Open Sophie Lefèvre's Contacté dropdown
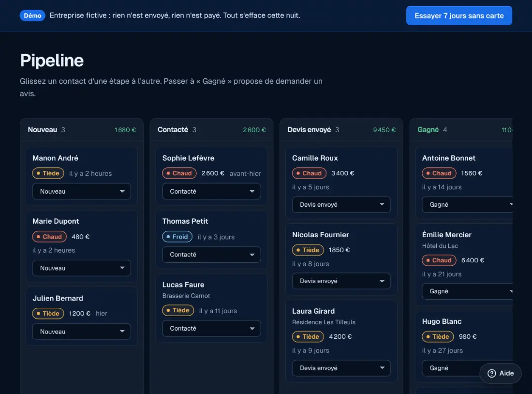 tap(211, 191)
